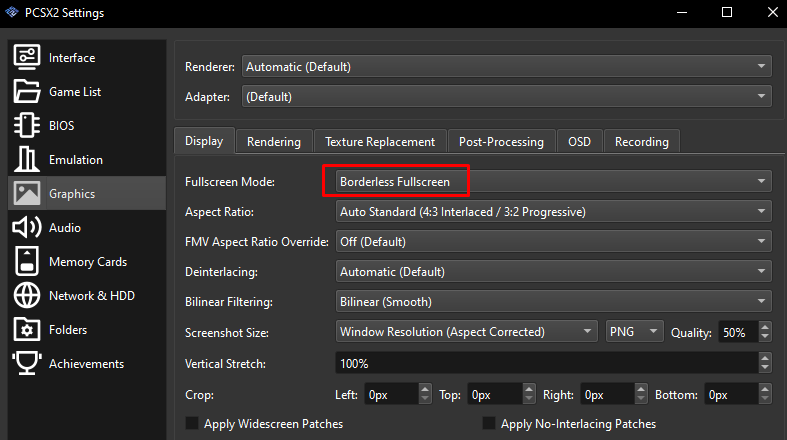This screenshot has height=440, width=787.
Task: Enable Apply No-Interlacing Patches checkbox
Action: pyautogui.click(x=489, y=424)
